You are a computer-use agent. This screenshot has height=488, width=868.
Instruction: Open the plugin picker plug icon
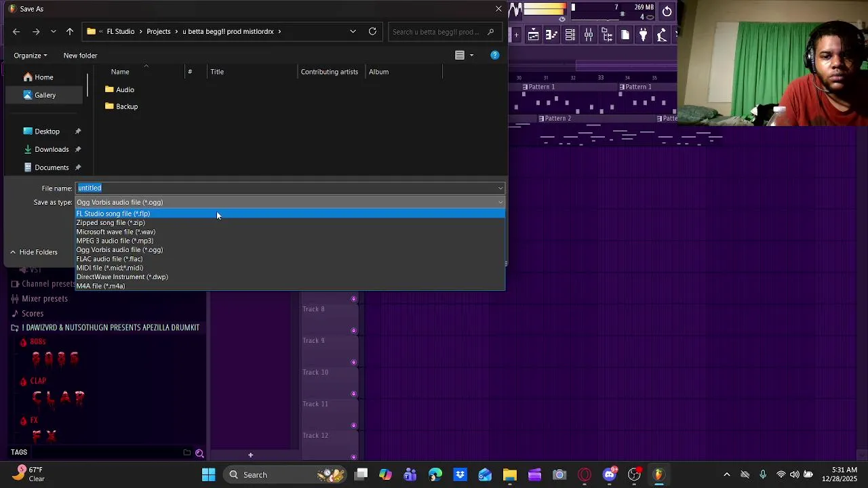[644, 35]
